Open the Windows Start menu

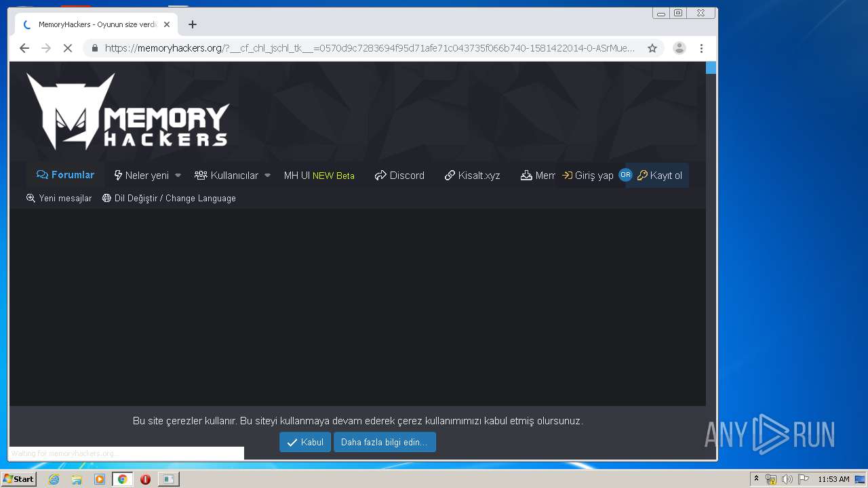pos(18,479)
